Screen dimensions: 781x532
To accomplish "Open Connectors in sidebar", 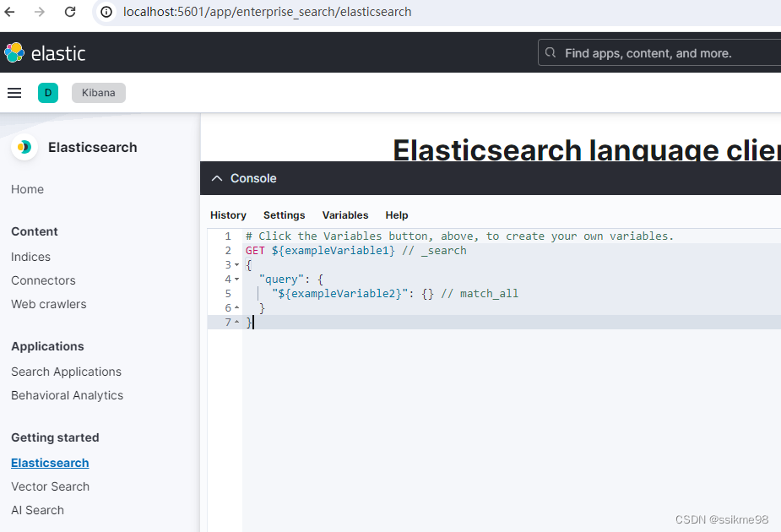I will click(x=43, y=280).
